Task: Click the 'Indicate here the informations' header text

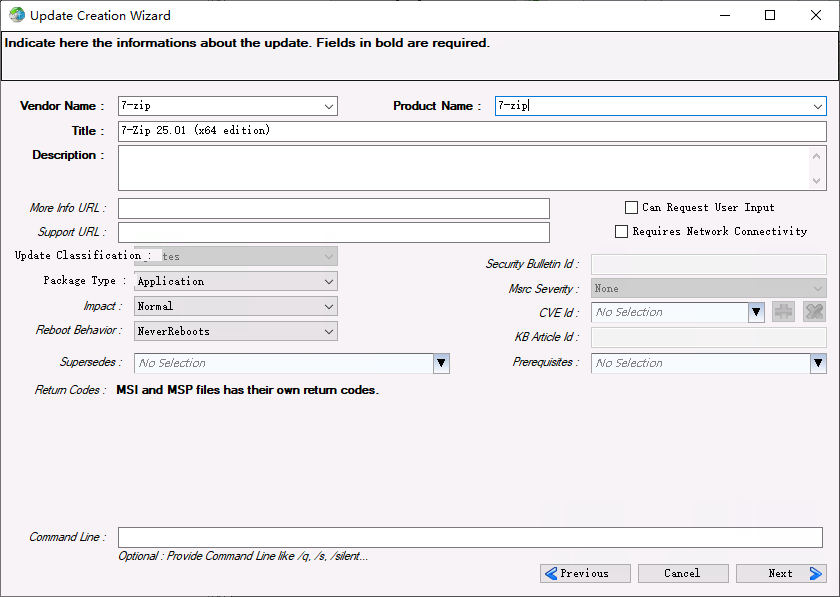Action: [248, 43]
